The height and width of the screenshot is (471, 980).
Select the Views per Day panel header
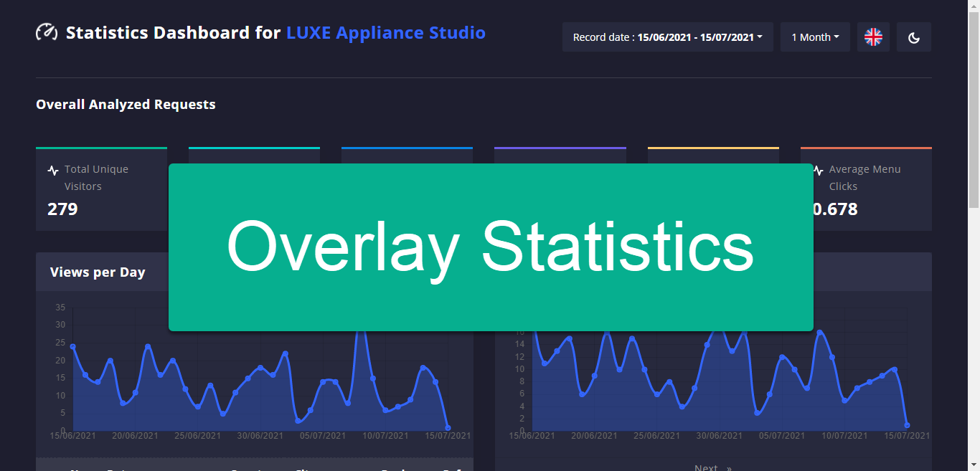coord(98,272)
